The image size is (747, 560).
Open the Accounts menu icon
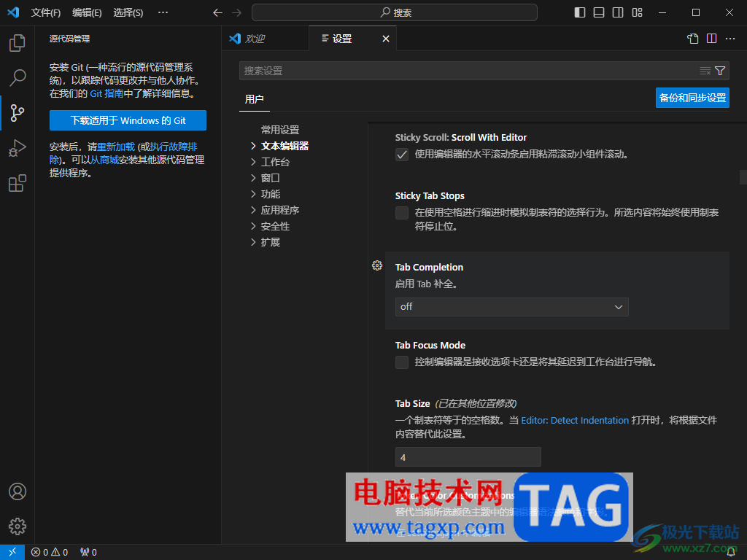tap(18, 491)
